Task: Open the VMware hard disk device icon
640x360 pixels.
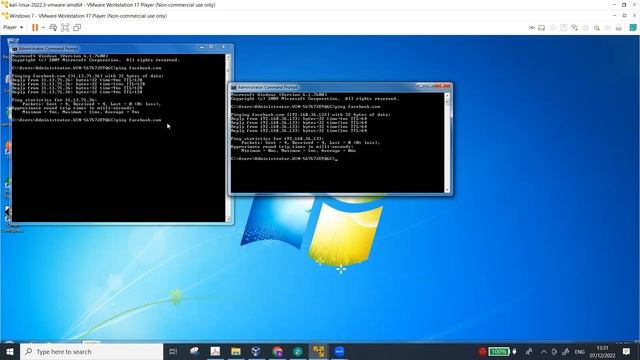Action: click(542, 28)
